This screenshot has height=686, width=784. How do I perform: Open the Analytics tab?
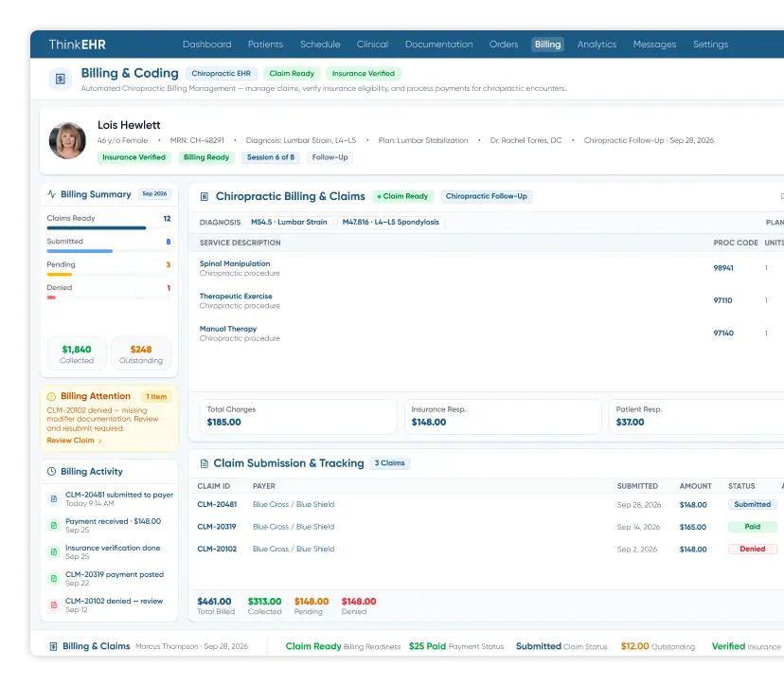coord(597,44)
